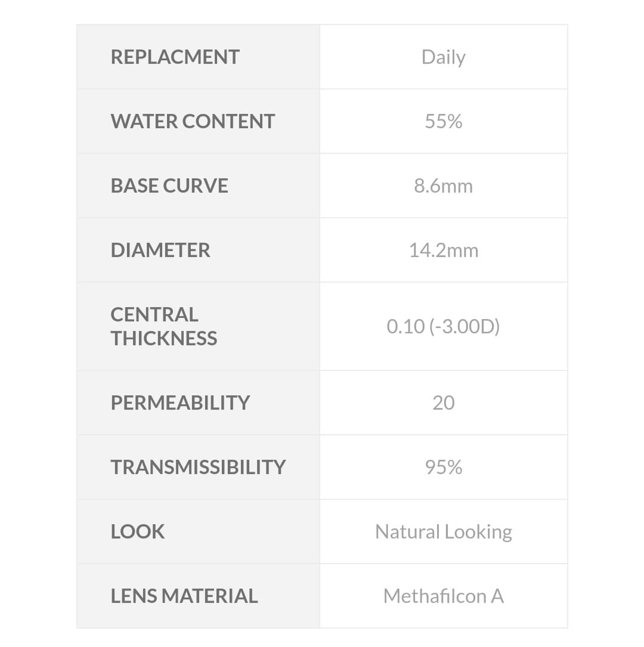Select the 8.6mm base curve value
644x647 pixels.
pos(443,186)
